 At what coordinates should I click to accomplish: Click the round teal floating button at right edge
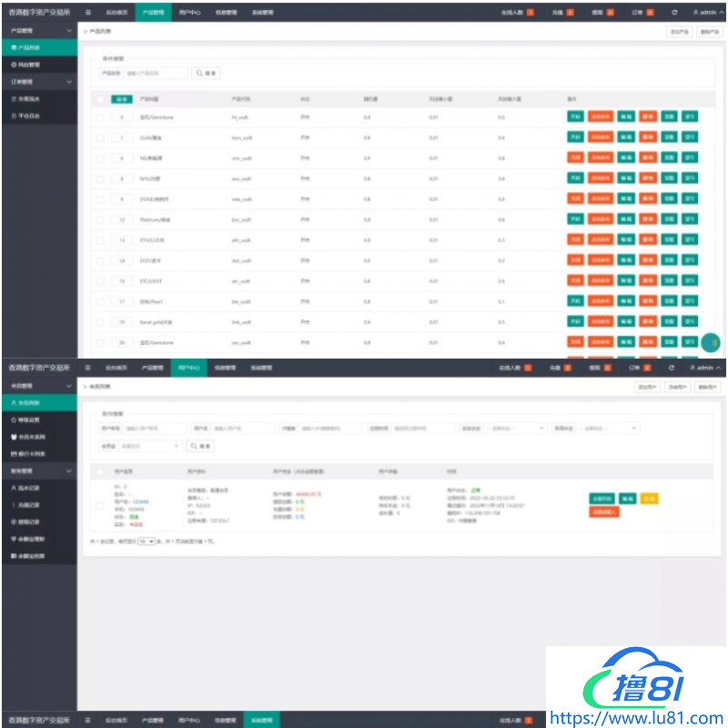[711, 342]
